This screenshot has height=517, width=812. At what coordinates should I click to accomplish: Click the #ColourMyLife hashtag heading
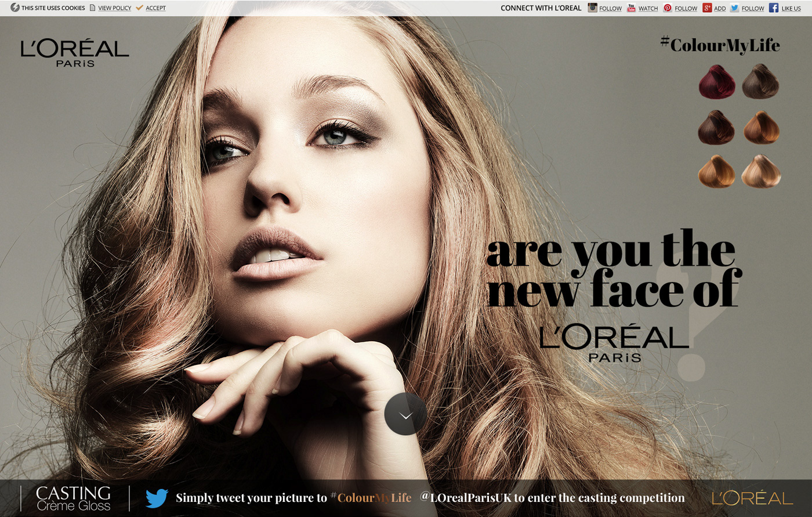pos(720,45)
